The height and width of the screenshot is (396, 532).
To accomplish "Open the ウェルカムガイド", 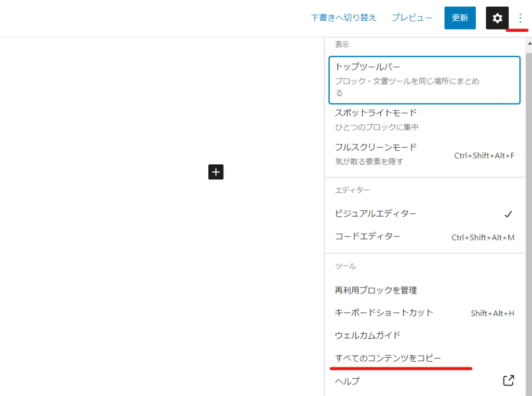I will (368, 335).
